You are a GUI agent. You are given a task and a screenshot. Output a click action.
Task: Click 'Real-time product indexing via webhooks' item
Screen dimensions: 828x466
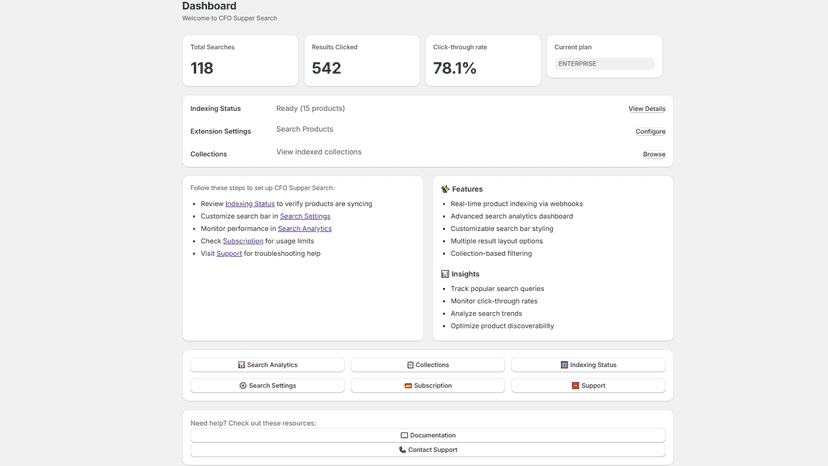coord(516,203)
